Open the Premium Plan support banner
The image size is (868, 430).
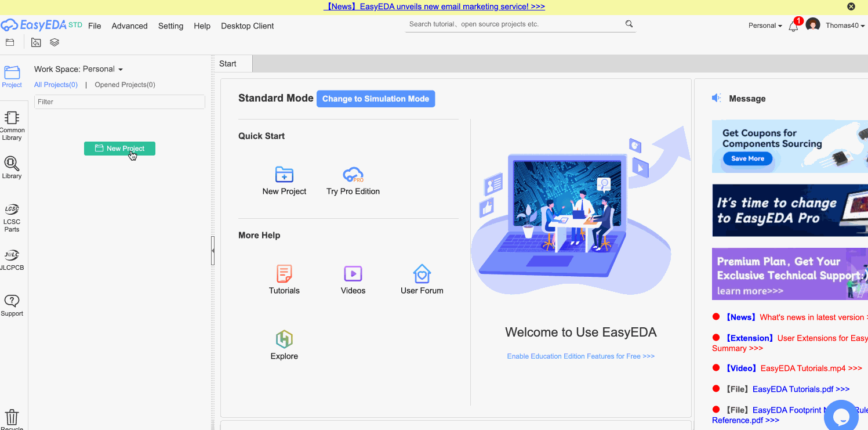coord(790,274)
